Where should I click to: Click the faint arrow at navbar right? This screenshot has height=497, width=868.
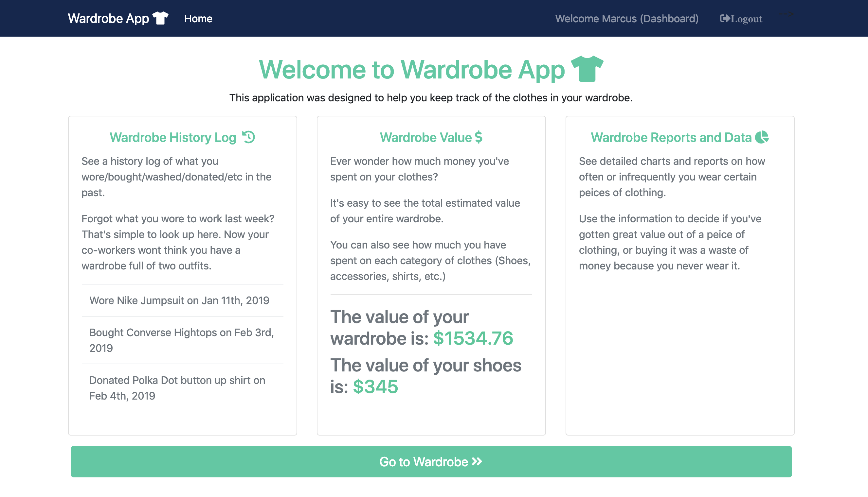pos(786,14)
